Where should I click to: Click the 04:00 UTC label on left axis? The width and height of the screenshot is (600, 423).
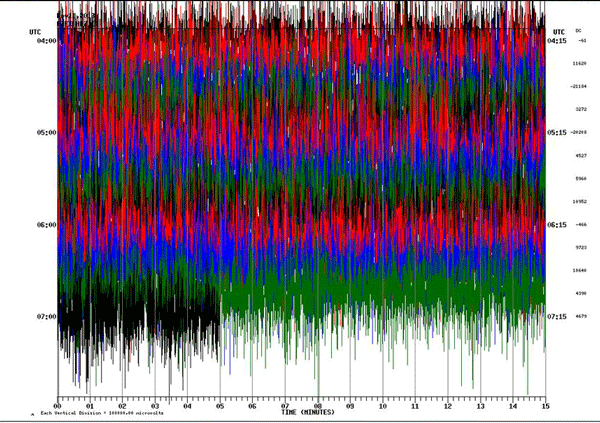47,41
